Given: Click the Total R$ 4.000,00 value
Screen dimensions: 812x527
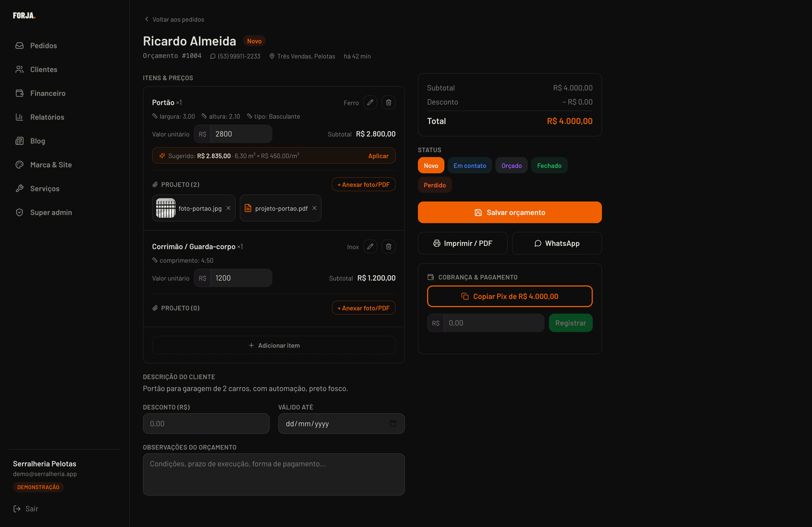Looking at the screenshot, I should click(569, 121).
